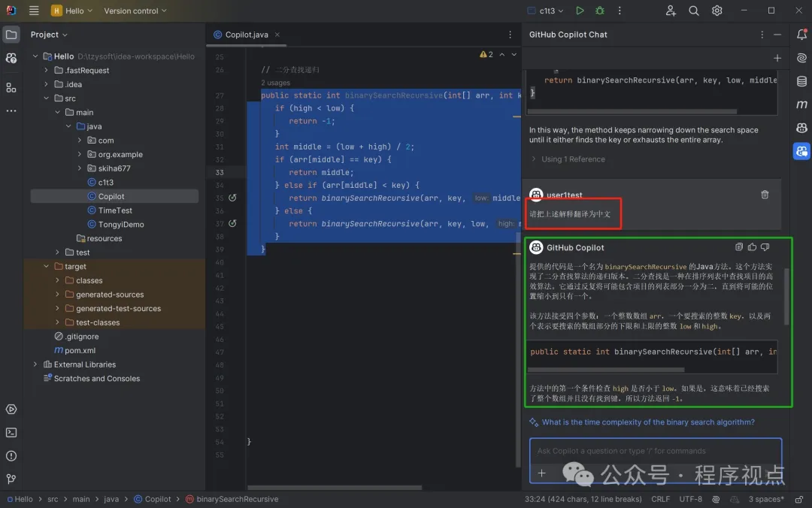
Task: Open the Version control dropdown
Action: pos(135,11)
